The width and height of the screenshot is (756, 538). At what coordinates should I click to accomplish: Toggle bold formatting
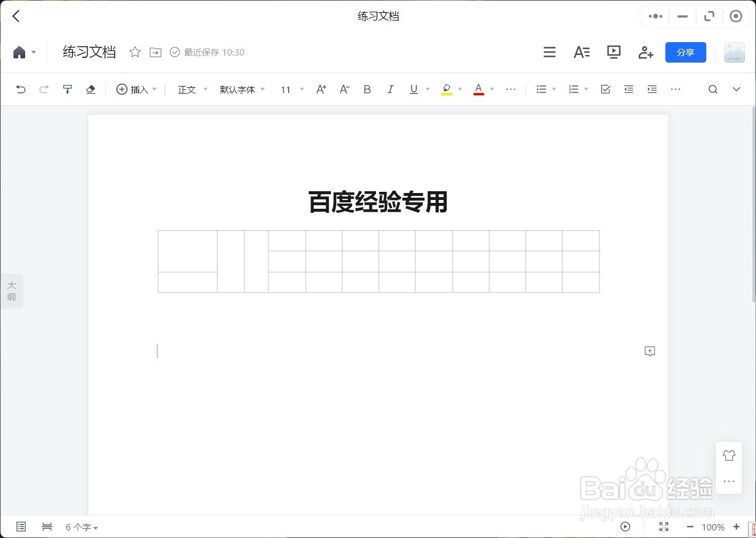[367, 89]
